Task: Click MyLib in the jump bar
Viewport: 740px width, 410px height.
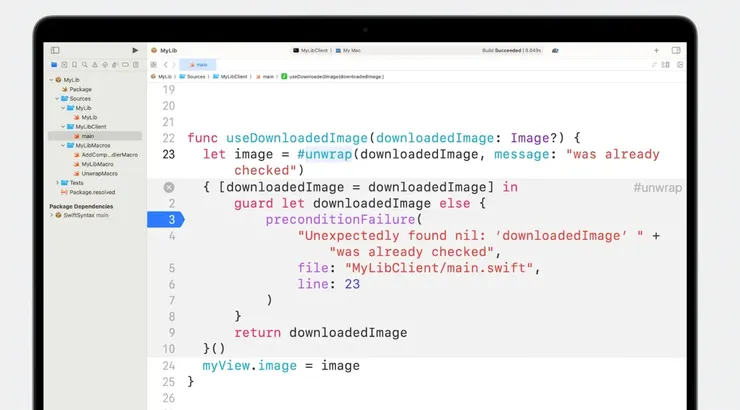Action: coord(161,76)
